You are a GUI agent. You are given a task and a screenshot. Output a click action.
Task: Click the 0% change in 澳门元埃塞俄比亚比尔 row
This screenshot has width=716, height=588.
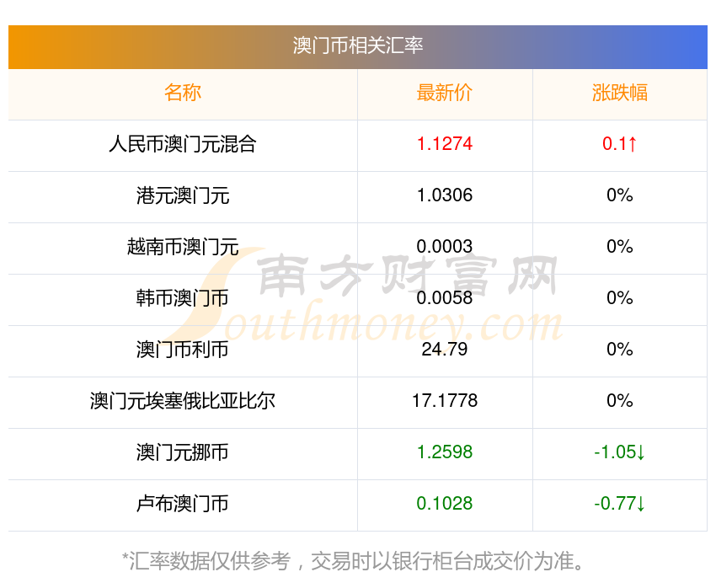[620, 401]
